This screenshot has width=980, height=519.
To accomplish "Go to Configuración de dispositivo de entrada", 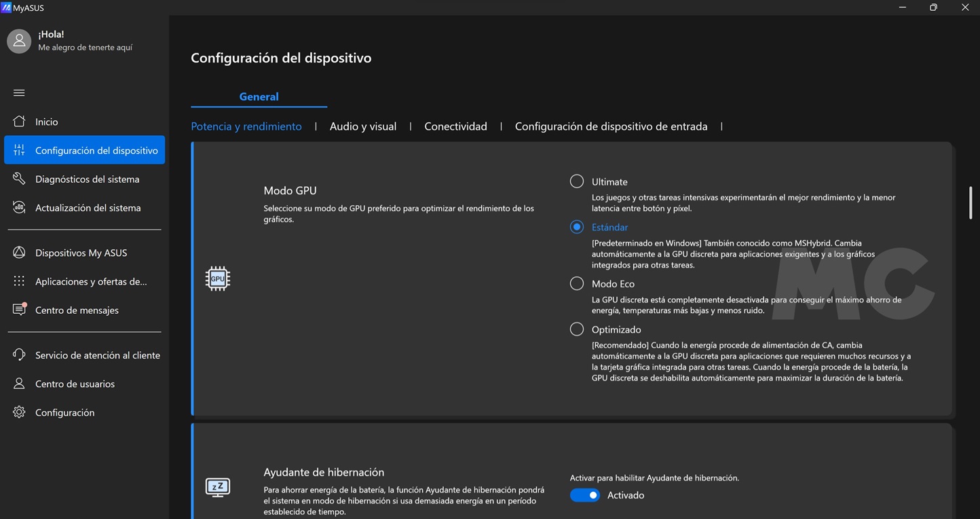I will click(611, 126).
